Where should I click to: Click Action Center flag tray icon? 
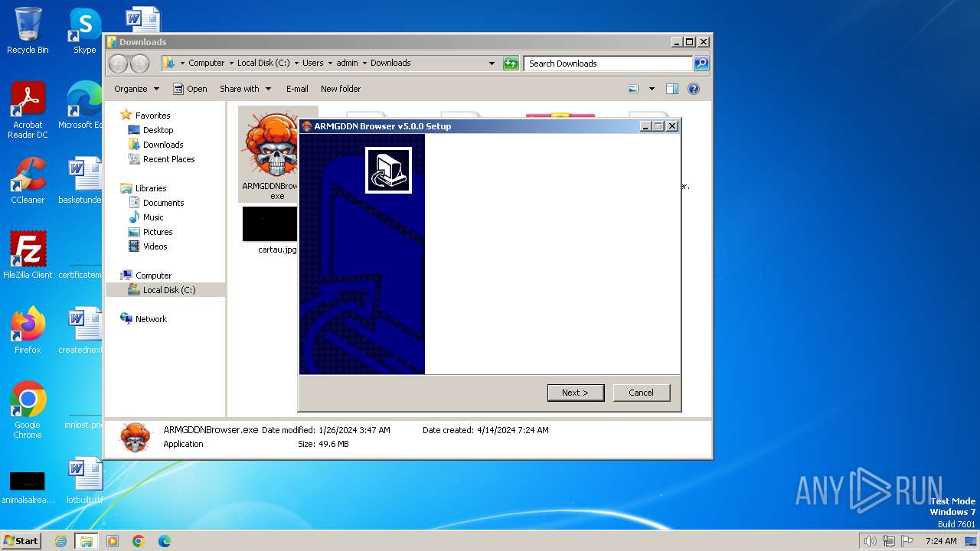coord(907,541)
